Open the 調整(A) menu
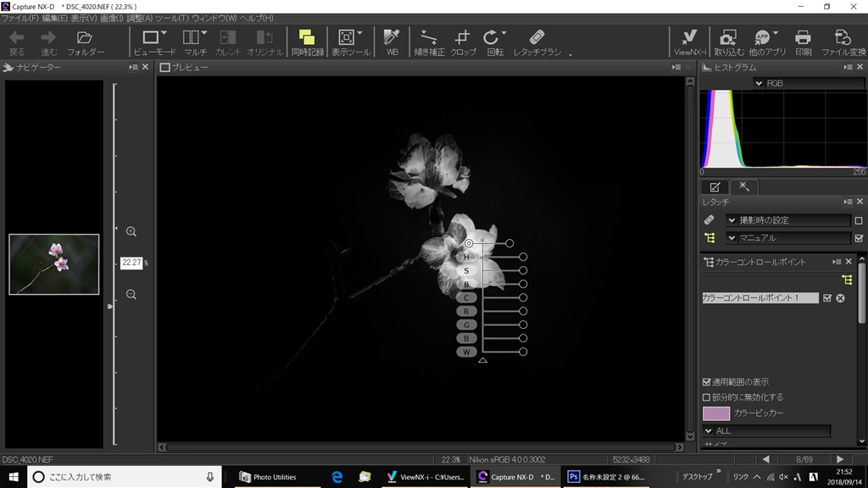The image size is (868, 488). pyautogui.click(x=140, y=18)
